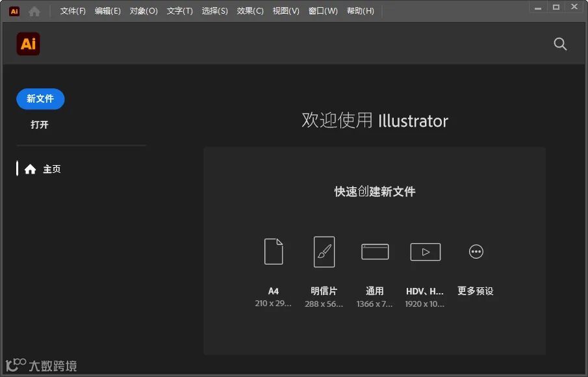
Task: Open 更多预设 ellipsis icon
Action: pyautogui.click(x=476, y=252)
